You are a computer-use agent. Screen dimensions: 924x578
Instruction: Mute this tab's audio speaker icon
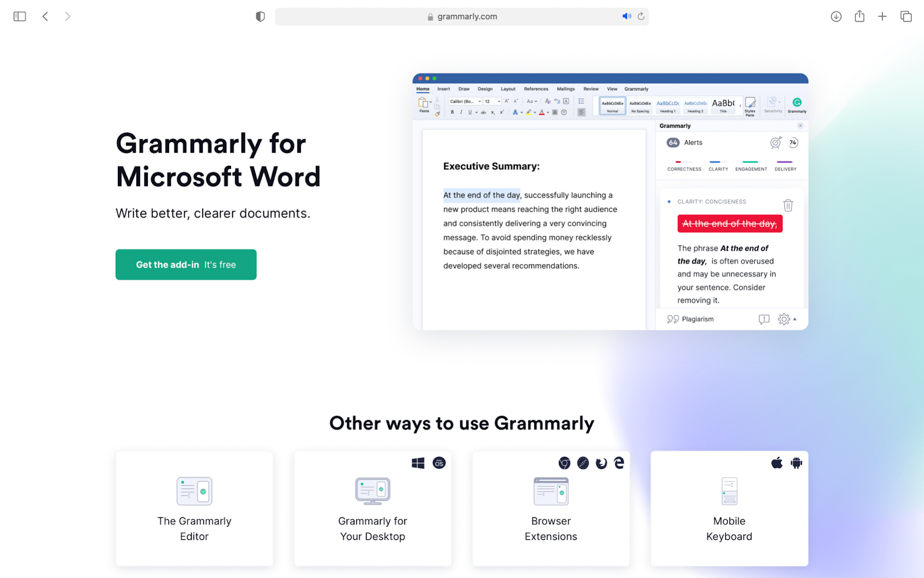click(627, 16)
